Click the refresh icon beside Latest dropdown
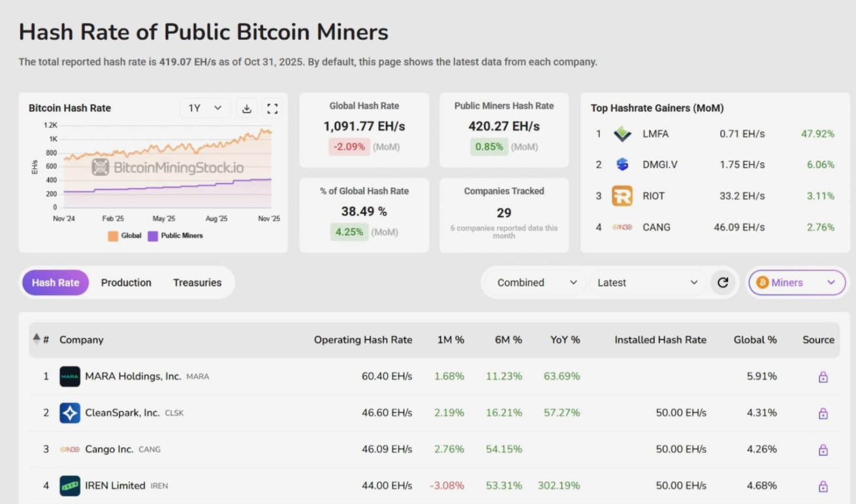The image size is (856, 504). [x=723, y=283]
